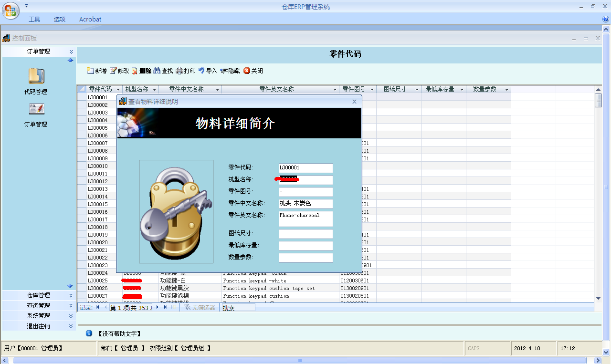Go to last record navigation button
This screenshot has width=611, height=364.
(x=166, y=307)
